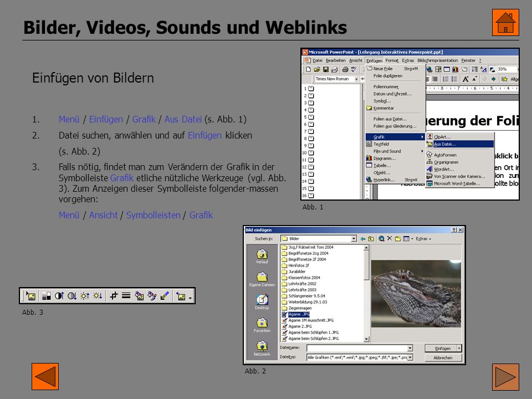The height and width of the screenshot is (399, 532).
Task: Open the Dateiname dropdown arrow
Action: tap(410, 348)
